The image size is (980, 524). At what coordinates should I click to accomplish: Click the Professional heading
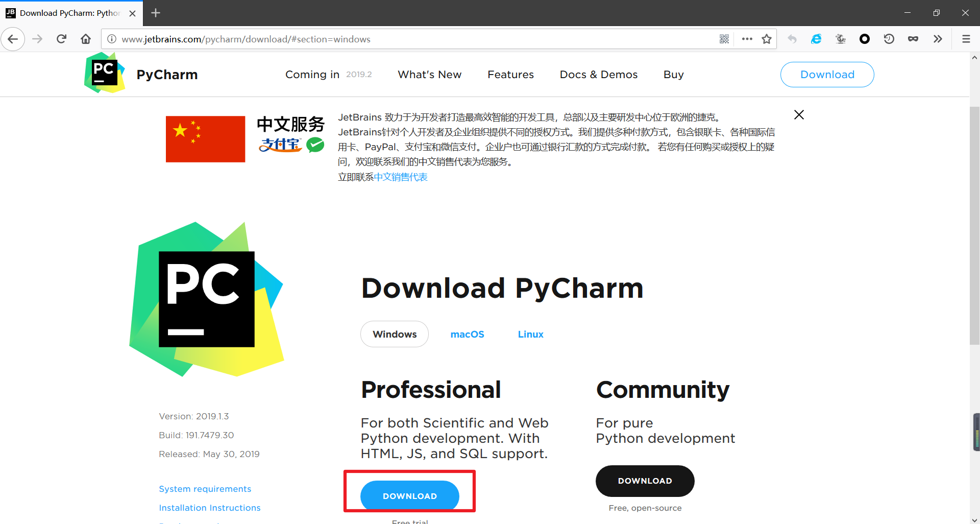pyautogui.click(x=431, y=390)
